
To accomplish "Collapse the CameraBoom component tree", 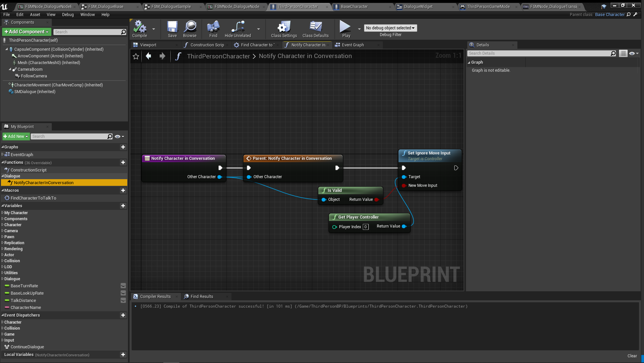I will tap(10, 69).
